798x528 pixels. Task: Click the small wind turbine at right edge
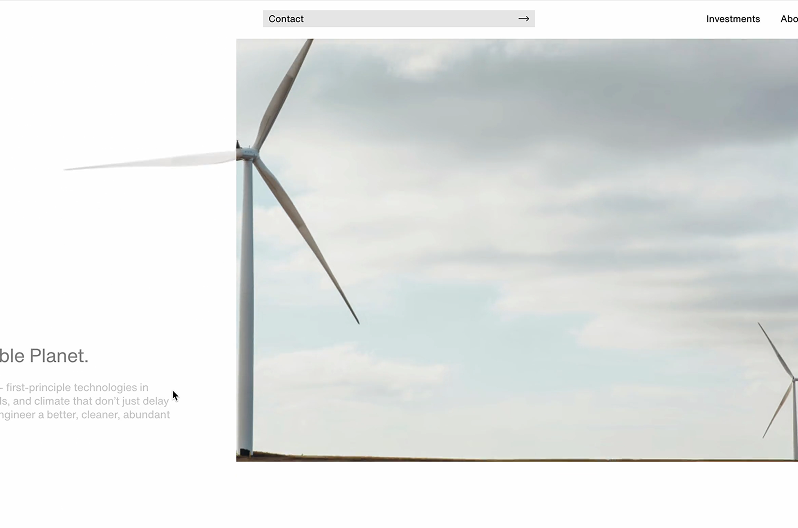[x=786, y=385]
